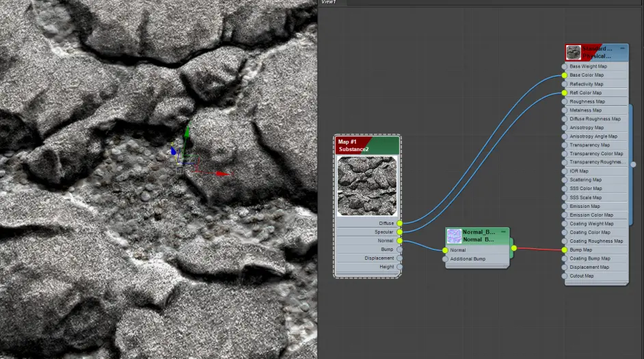
Task: Click the Physical material preview thumbnail
Action: pos(574,53)
